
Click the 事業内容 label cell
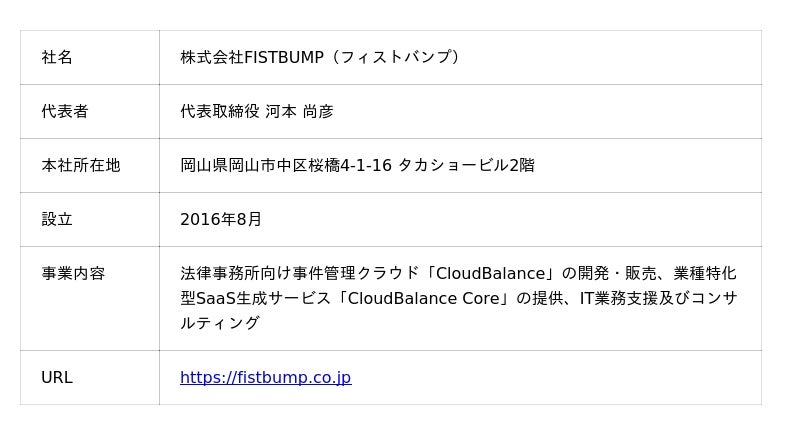73,274
